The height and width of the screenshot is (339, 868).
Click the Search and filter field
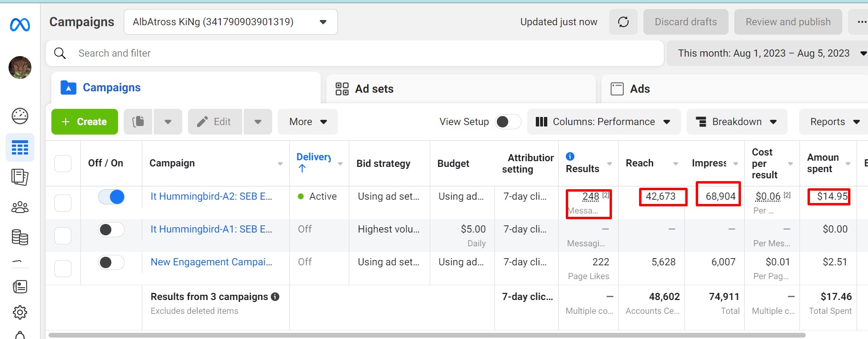coord(355,53)
